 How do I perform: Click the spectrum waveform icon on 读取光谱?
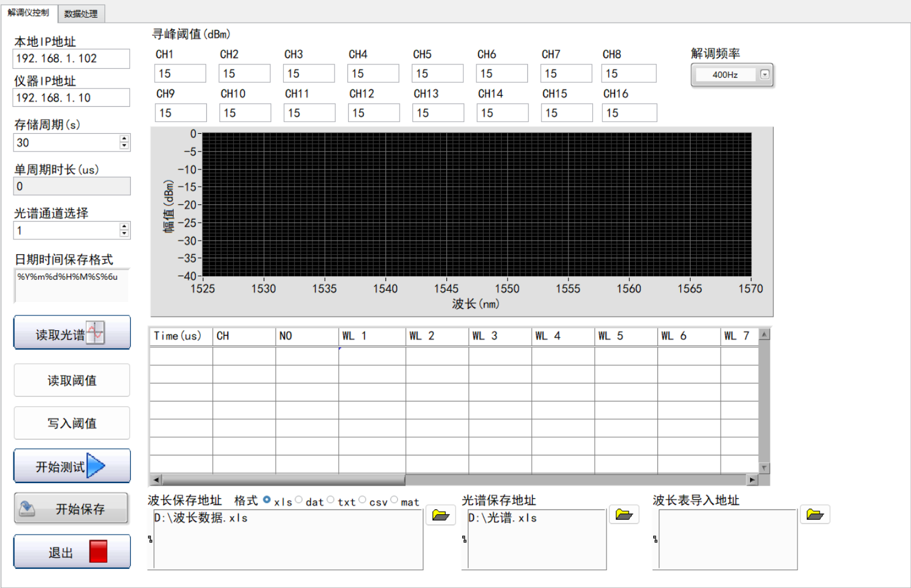(x=95, y=333)
